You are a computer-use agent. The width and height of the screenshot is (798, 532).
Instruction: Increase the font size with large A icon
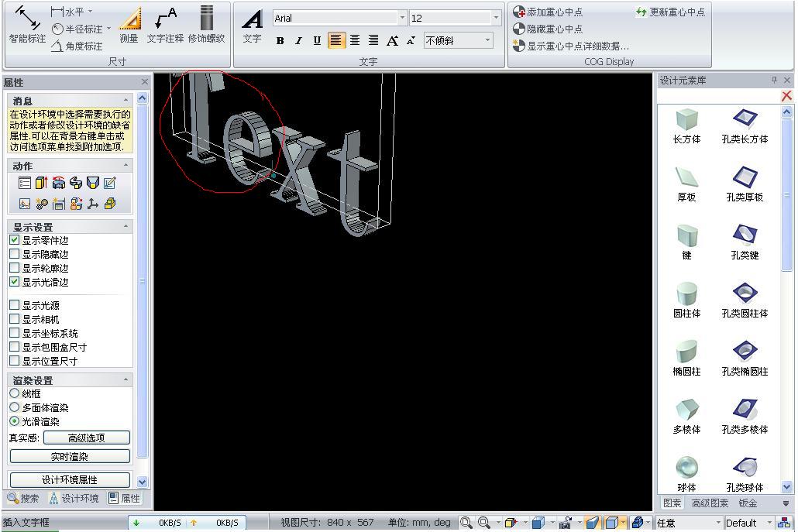pyautogui.click(x=392, y=41)
